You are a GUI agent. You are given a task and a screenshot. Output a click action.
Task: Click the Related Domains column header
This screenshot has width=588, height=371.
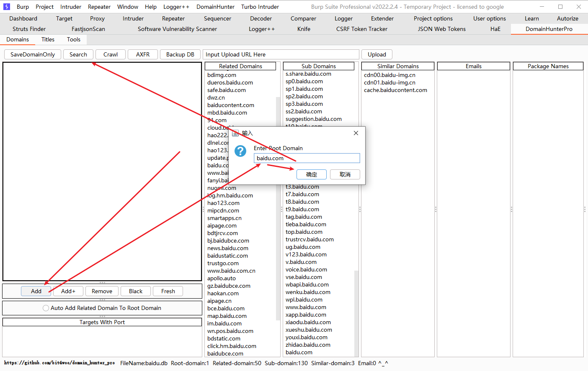click(x=240, y=66)
